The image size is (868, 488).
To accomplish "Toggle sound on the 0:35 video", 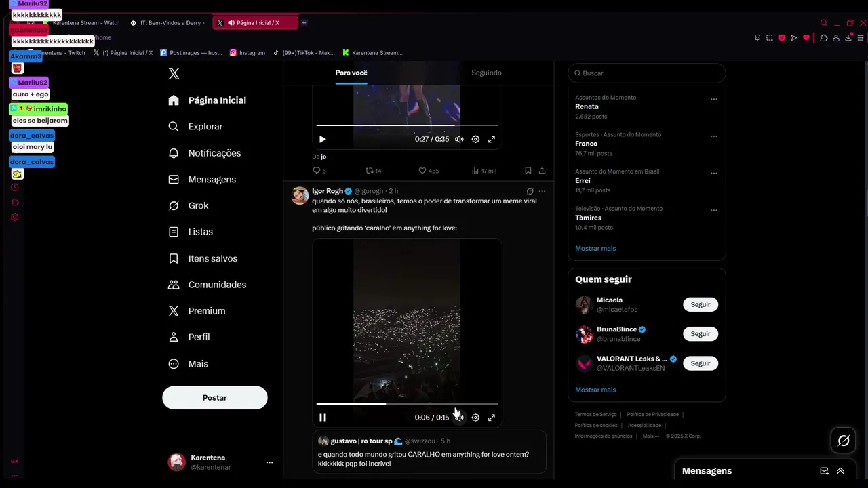I will 459,139.
